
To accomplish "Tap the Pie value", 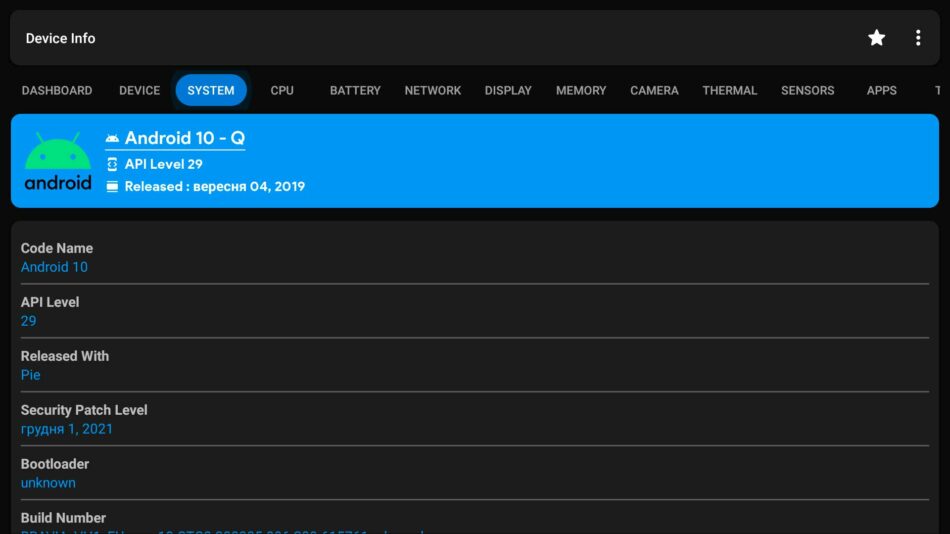I will pos(30,375).
